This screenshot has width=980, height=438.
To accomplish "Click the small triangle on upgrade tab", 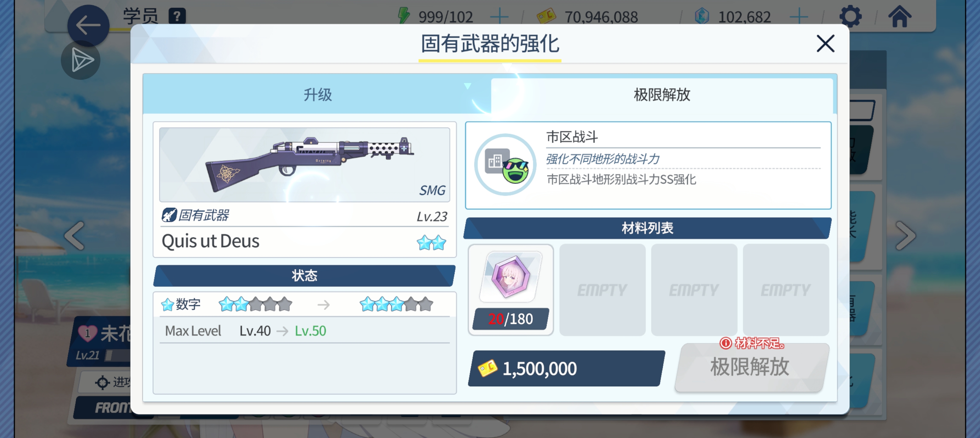I will tap(468, 86).
